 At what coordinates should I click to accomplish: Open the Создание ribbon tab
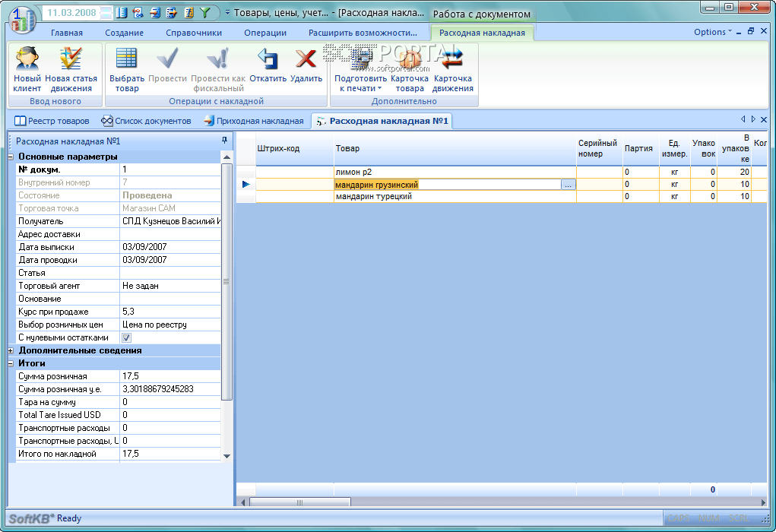pyautogui.click(x=124, y=33)
